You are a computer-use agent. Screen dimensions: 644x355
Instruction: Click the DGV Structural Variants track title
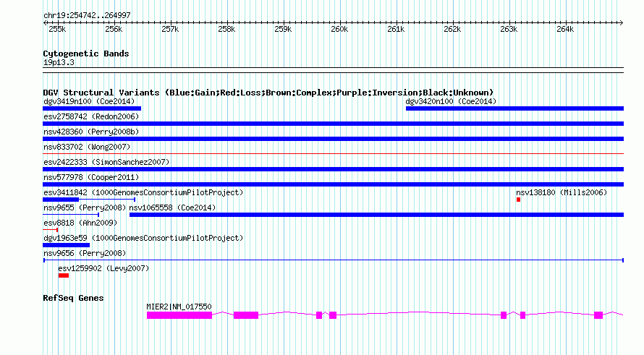(268, 93)
